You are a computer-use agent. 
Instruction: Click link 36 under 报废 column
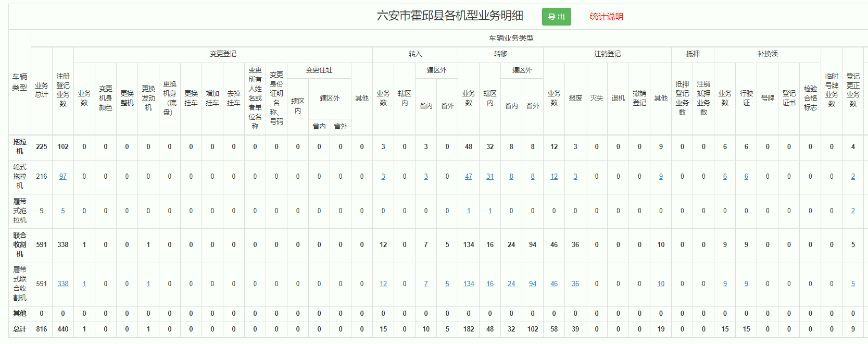(x=575, y=284)
